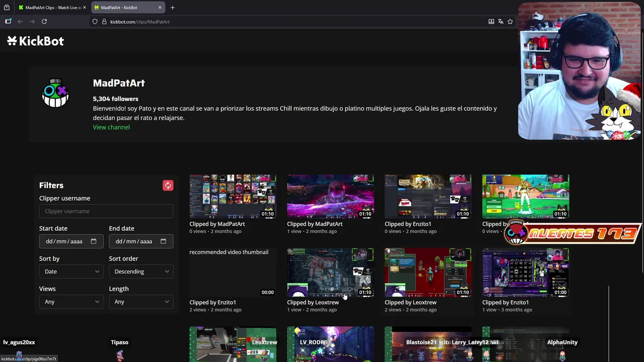Image resolution: width=644 pixels, height=362 pixels.
Task: Focus the Clipper username input field
Action: [106, 211]
